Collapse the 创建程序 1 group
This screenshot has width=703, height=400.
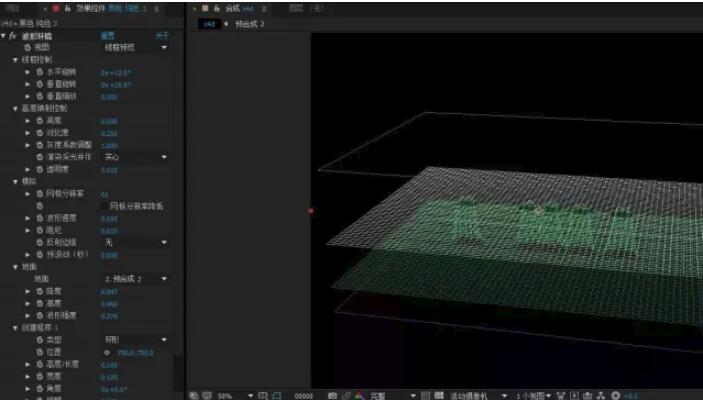click(15, 328)
